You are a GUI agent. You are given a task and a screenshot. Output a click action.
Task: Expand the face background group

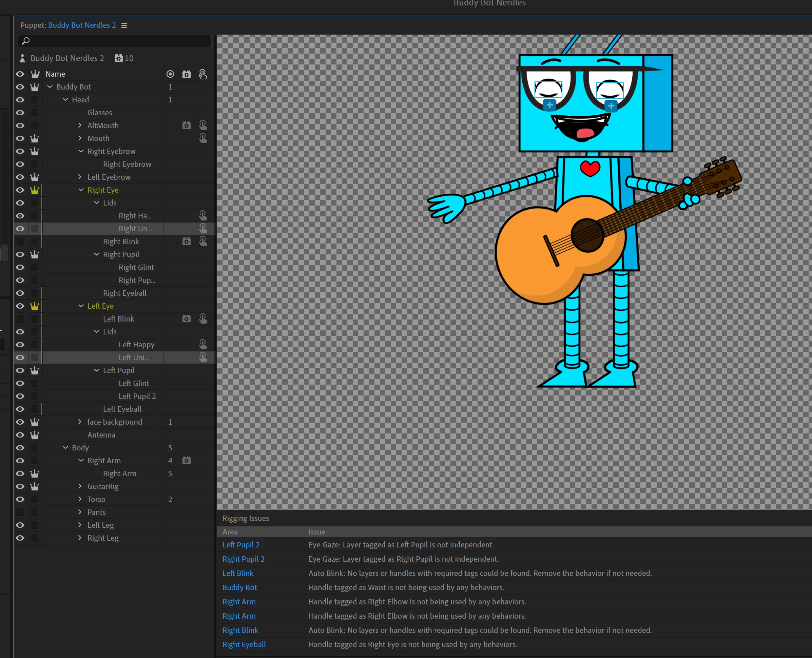click(80, 422)
